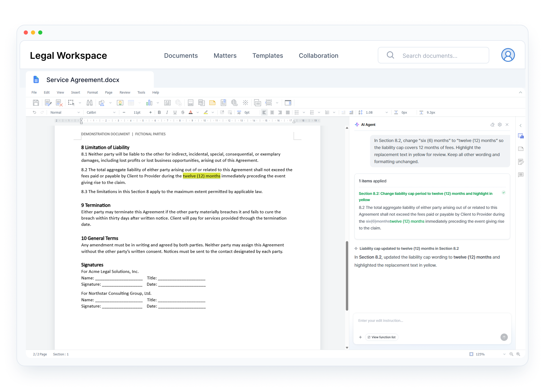Select the Service Agreement.docx tab

90,80
